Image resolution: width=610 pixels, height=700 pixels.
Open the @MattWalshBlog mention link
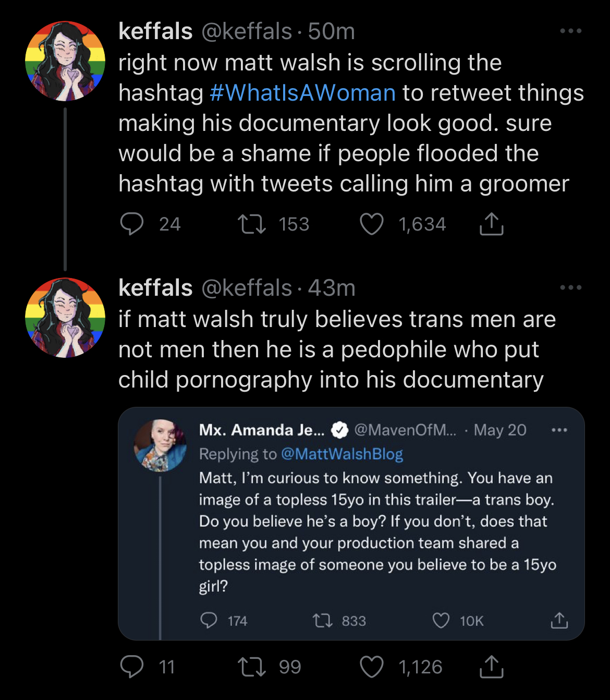tap(342, 454)
